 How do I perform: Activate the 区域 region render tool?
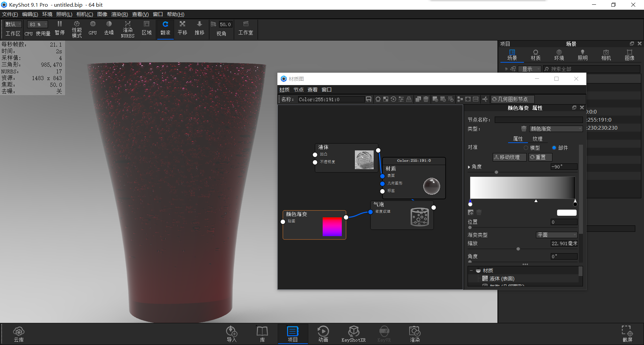pyautogui.click(x=147, y=28)
